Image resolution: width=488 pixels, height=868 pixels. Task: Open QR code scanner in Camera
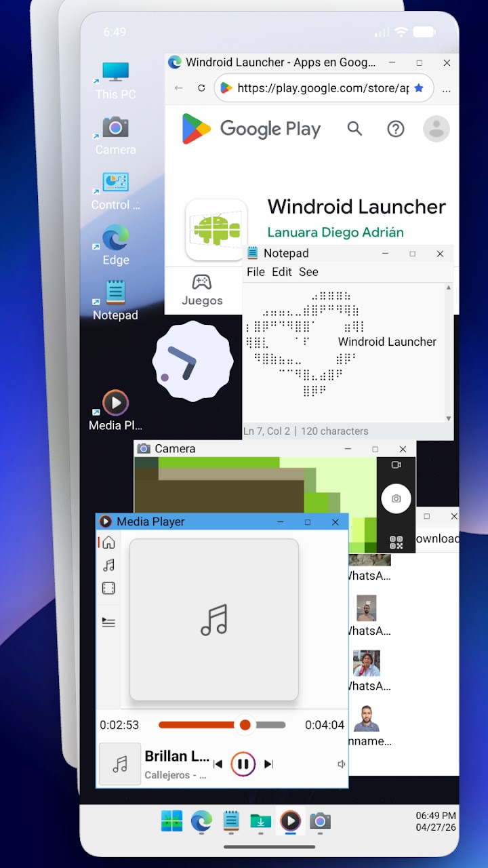(x=396, y=542)
